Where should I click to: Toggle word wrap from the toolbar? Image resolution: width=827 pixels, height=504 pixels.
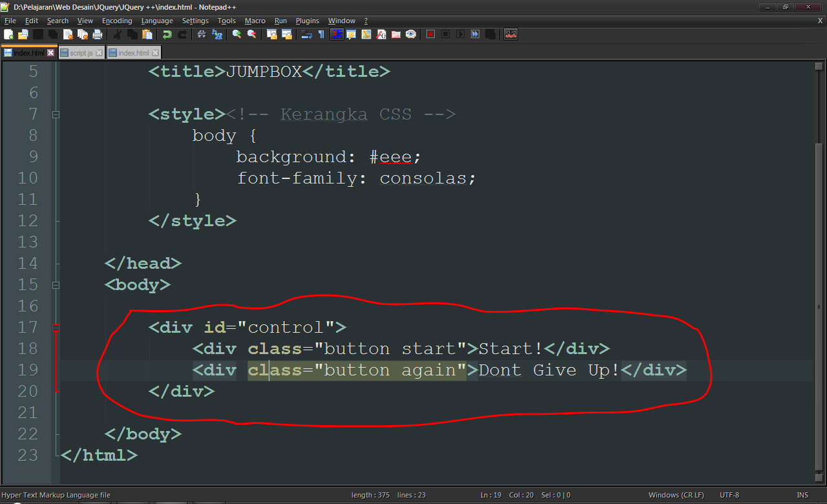pyautogui.click(x=307, y=34)
